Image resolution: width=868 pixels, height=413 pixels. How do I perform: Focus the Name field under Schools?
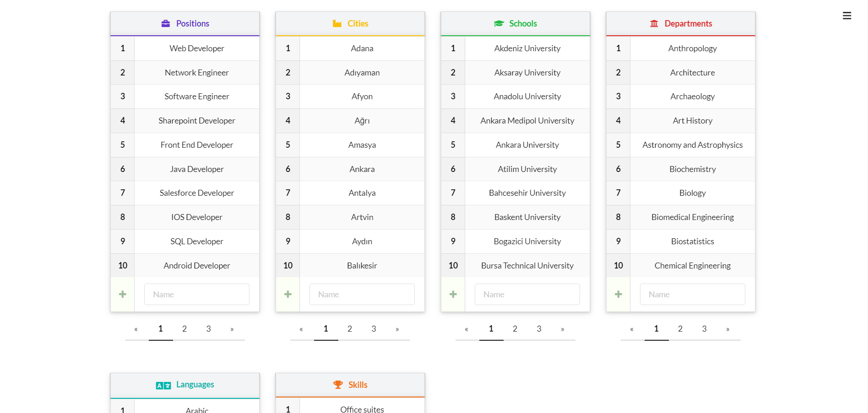click(527, 294)
